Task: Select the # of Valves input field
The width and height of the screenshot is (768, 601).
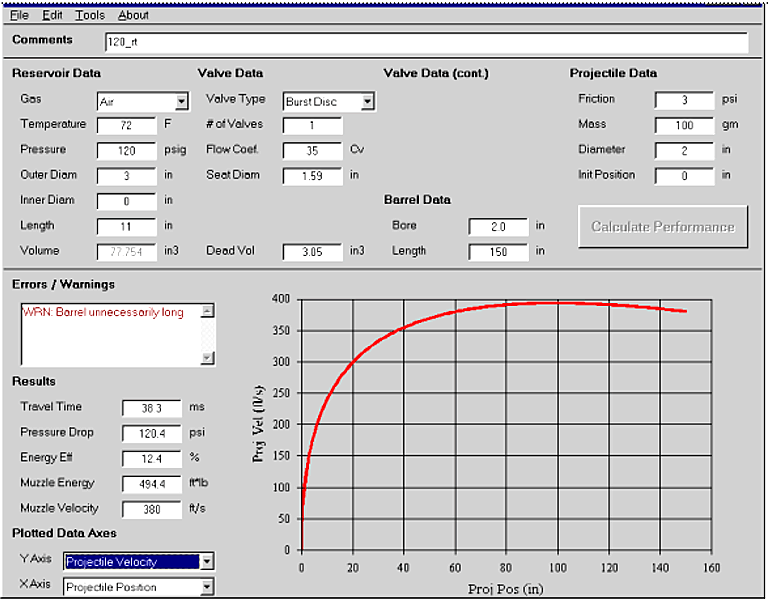Action: point(312,125)
